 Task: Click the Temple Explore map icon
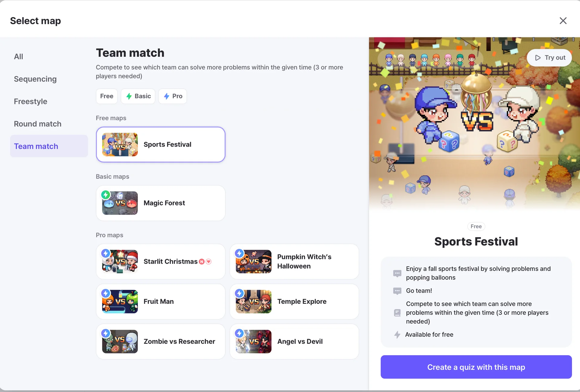253,301
